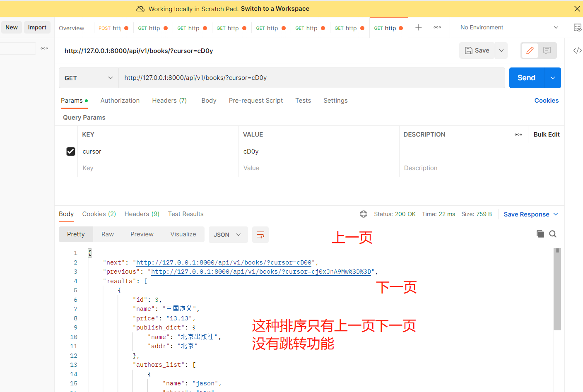
Task: Send the request
Action: [526, 78]
